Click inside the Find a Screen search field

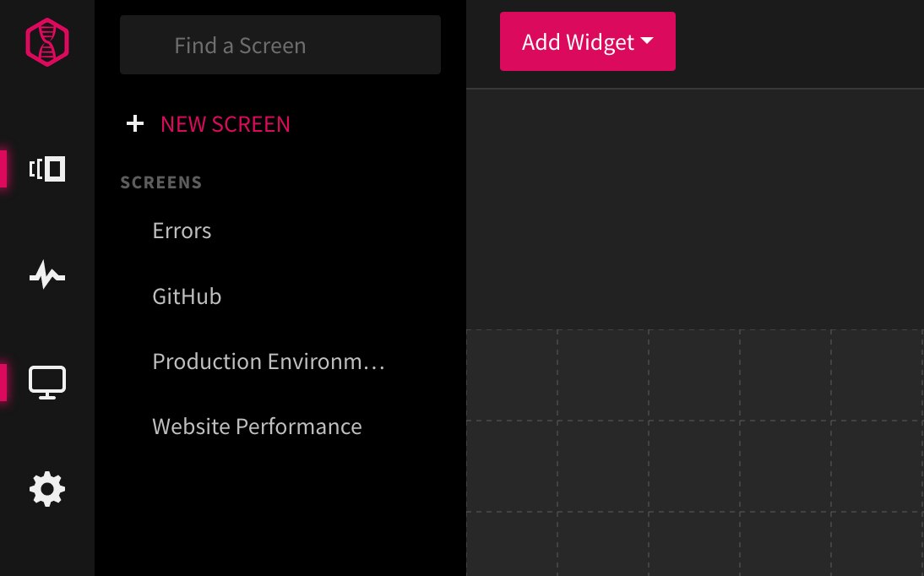point(280,45)
